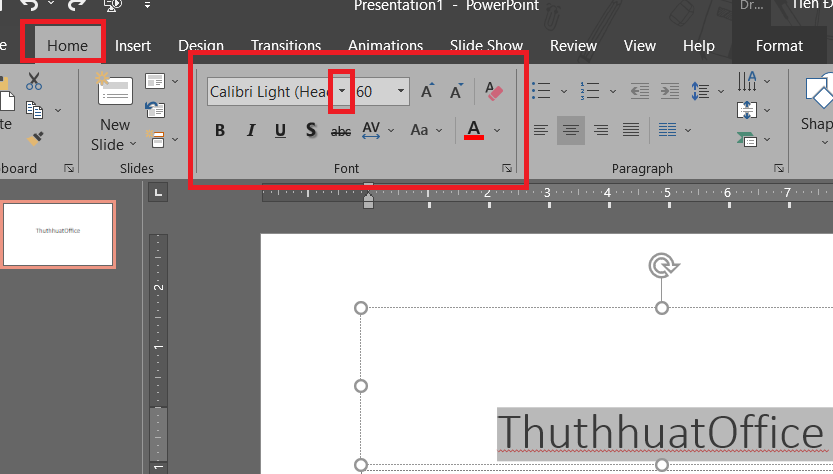Open the Animations tab
Viewport: 833px width, 474px height.
pos(385,46)
